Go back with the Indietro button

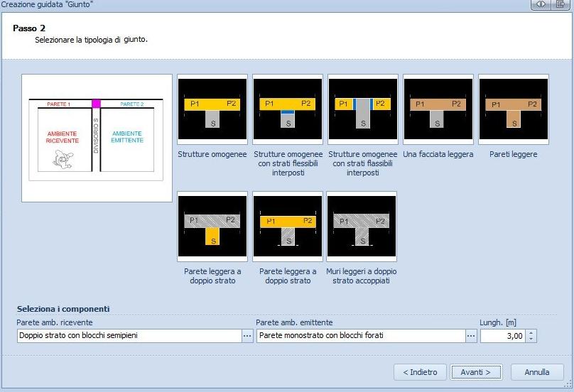click(x=420, y=372)
